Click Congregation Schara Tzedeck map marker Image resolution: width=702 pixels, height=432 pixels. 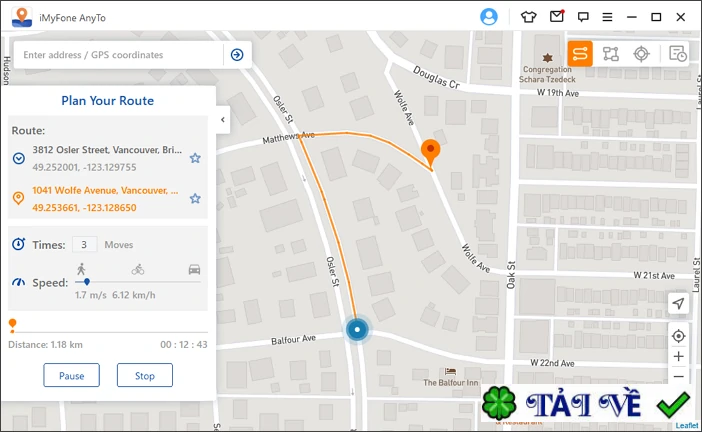coord(547,58)
